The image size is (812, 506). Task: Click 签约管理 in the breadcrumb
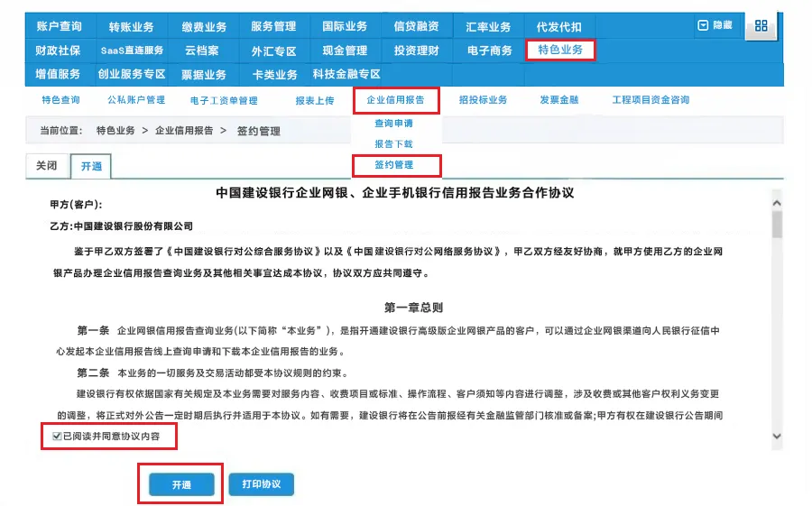tap(258, 131)
